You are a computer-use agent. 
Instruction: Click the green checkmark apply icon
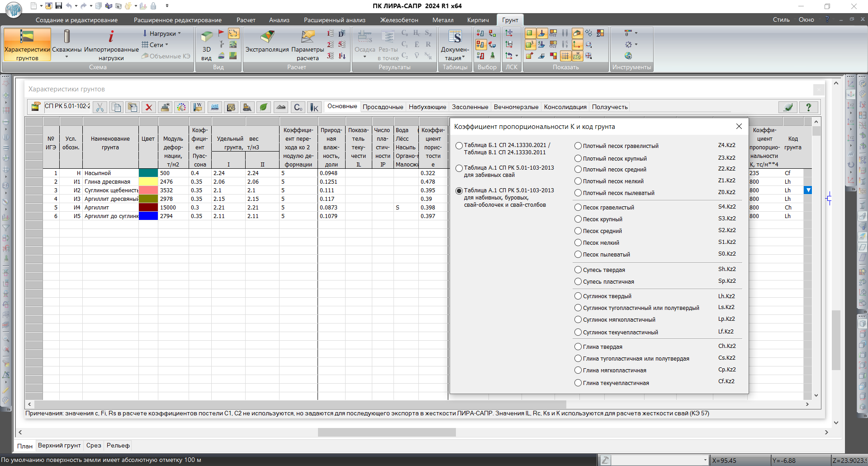click(788, 107)
